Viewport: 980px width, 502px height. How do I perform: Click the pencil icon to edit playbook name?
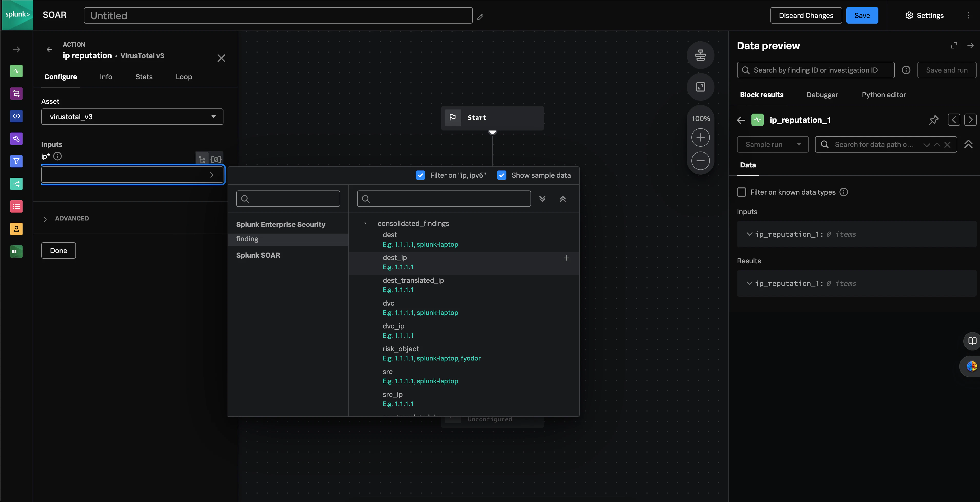pos(481,16)
